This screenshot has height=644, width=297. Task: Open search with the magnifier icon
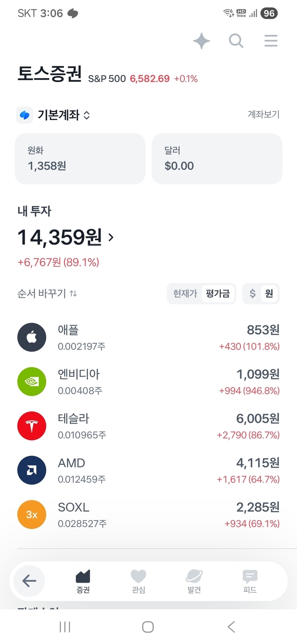[x=236, y=41]
